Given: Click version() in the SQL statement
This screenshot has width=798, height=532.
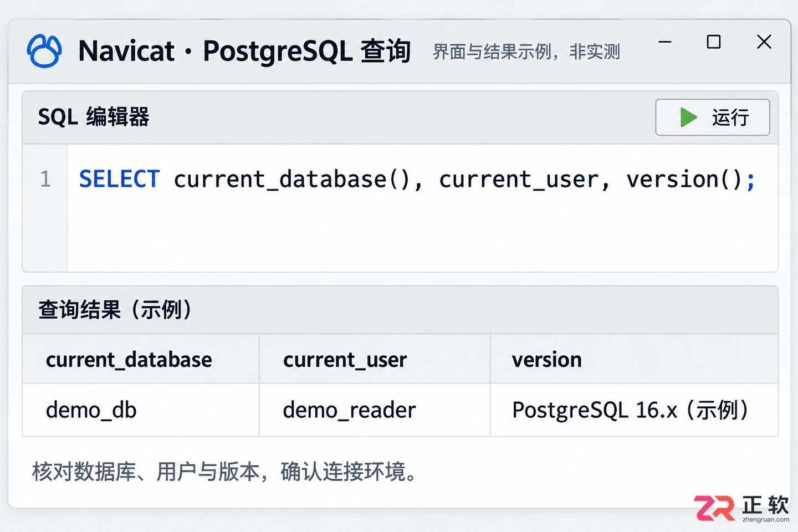Looking at the screenshot, I should (x=684, y=180).
